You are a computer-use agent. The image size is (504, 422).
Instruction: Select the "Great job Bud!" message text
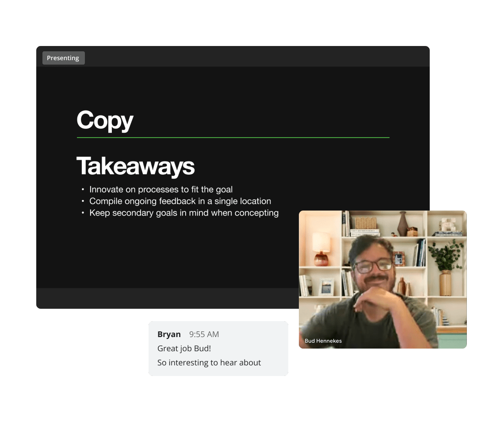184,349
